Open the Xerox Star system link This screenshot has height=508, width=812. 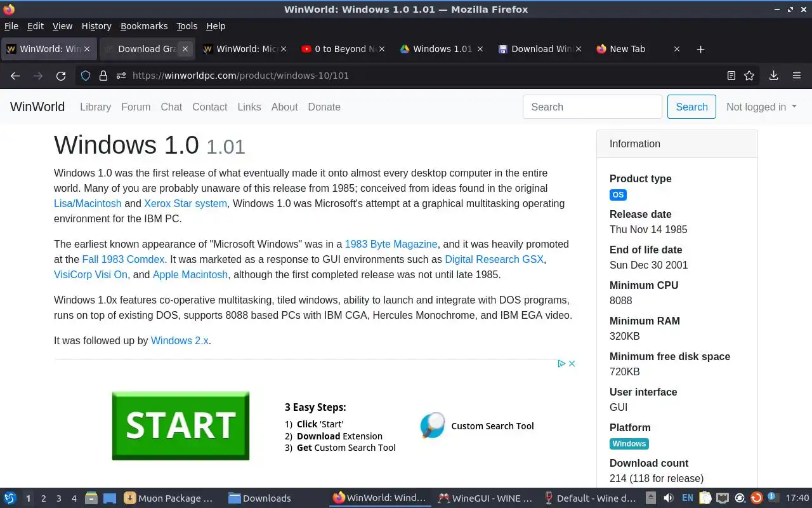tap(185, 203)
